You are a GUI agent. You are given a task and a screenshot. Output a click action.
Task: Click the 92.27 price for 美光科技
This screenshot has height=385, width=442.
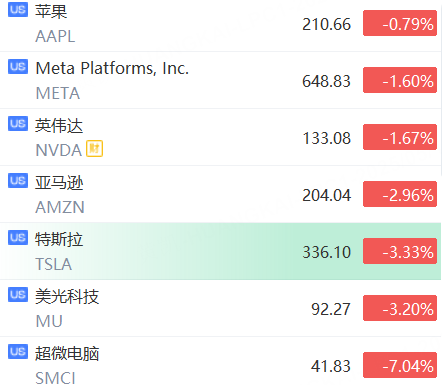click(x=331, y=309)
